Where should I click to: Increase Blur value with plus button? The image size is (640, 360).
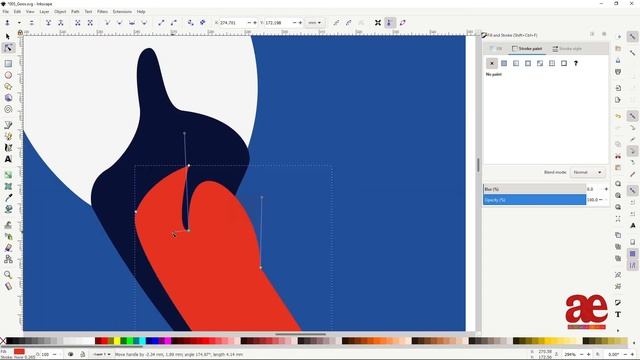coord(606,189)
